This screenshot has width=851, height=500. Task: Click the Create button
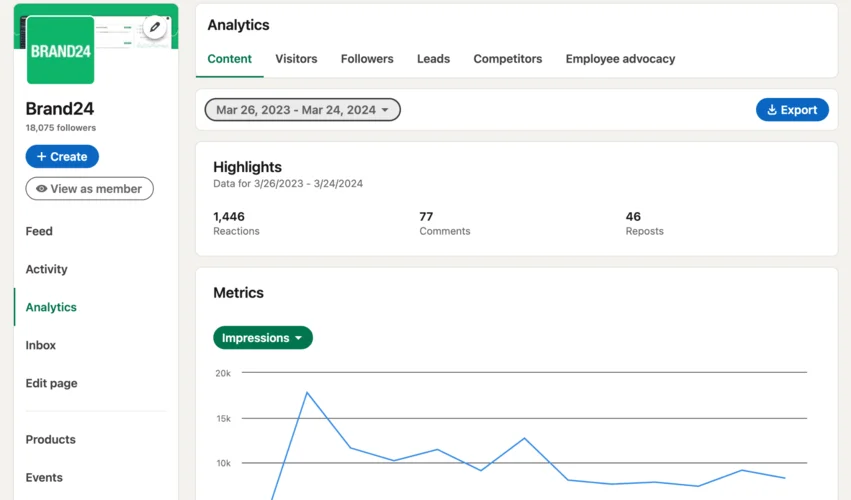point(62,157)
